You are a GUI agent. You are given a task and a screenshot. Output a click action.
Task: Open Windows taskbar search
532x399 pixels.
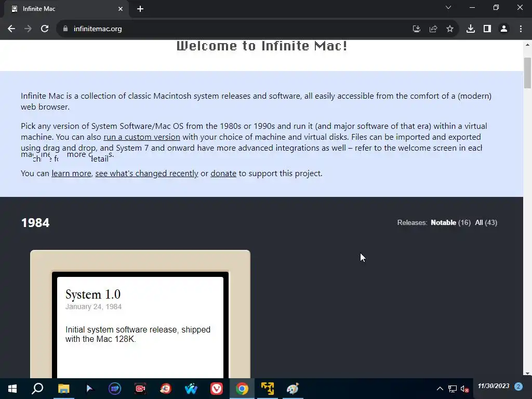click(37, 389)
